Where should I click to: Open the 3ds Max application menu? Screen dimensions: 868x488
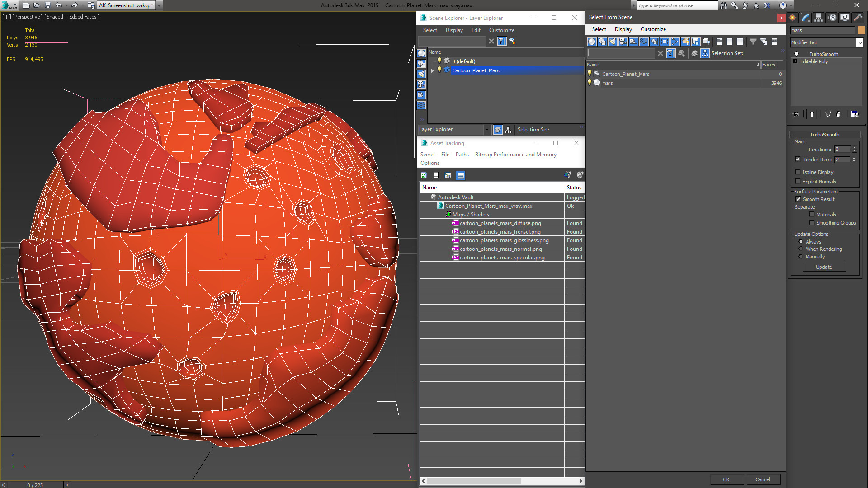(9, 5)
